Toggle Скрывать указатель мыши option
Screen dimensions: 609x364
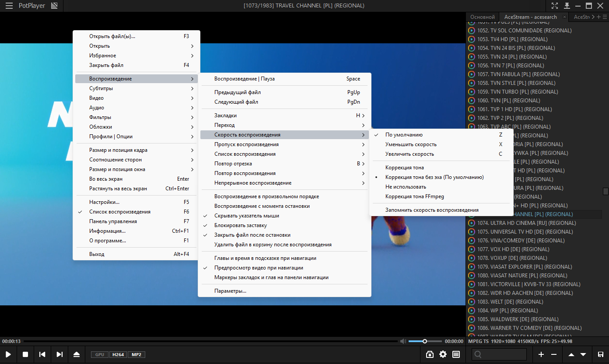(x=284, y=216)
